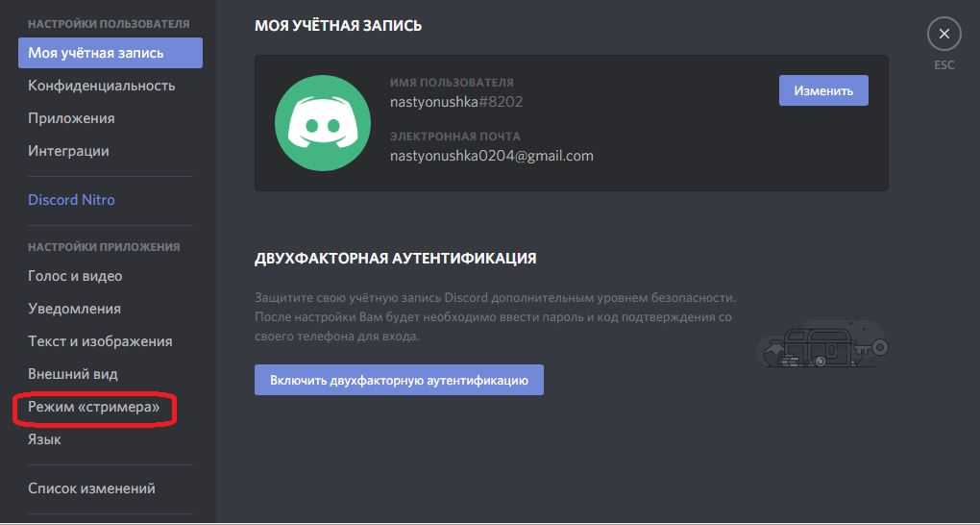Viewport: 980px width, 525px height.
Task: Click the Изменить button
Action: point(823,90)
